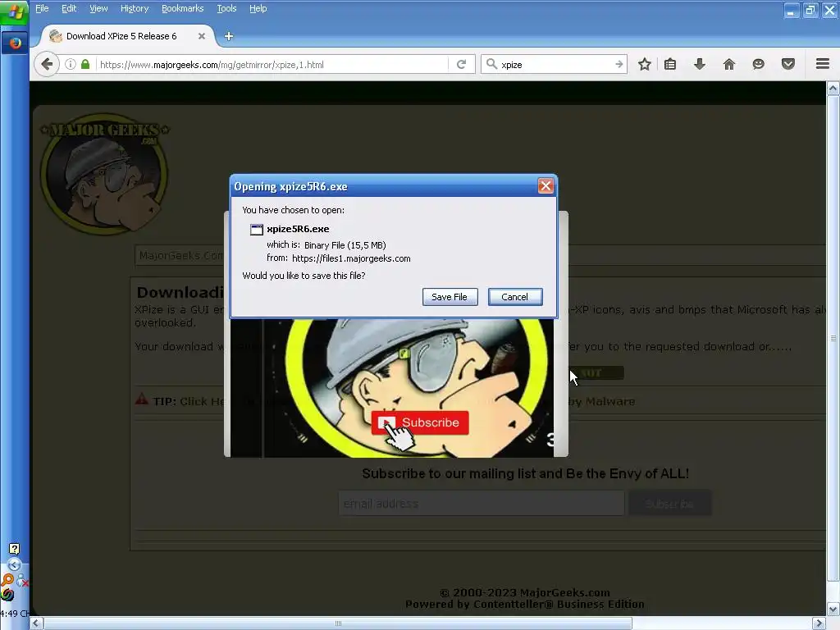Click the Save File button

click(x=450, y=297)
